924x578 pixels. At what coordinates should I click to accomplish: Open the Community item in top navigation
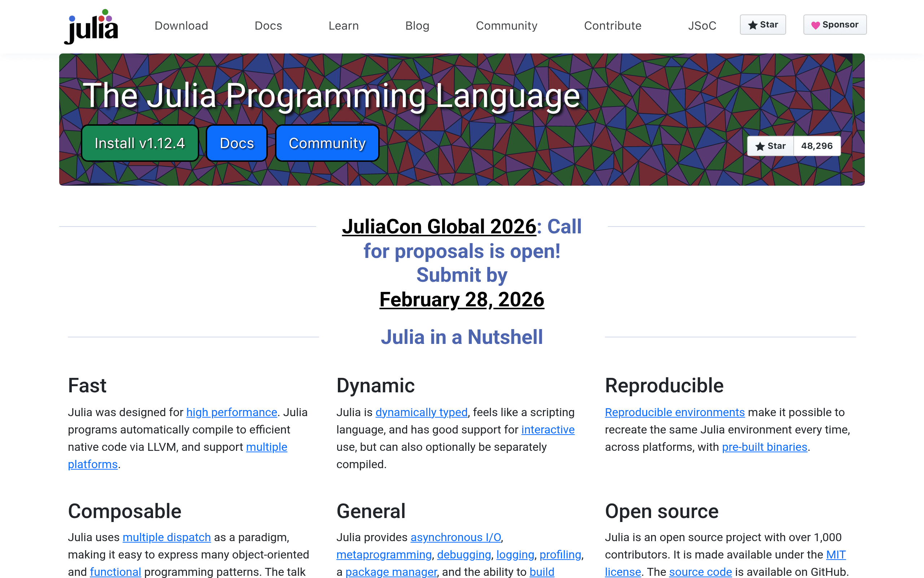[x=506, y=26]
